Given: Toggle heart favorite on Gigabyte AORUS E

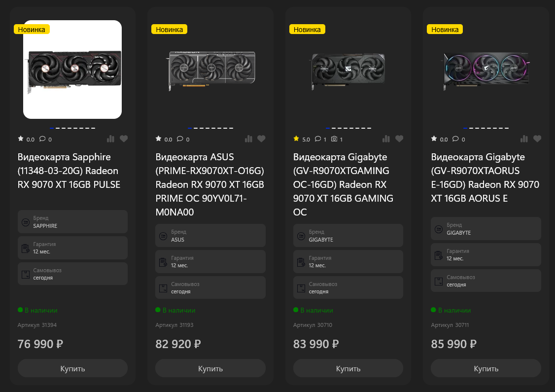Looking at the screenshot, I should point(537,139).
